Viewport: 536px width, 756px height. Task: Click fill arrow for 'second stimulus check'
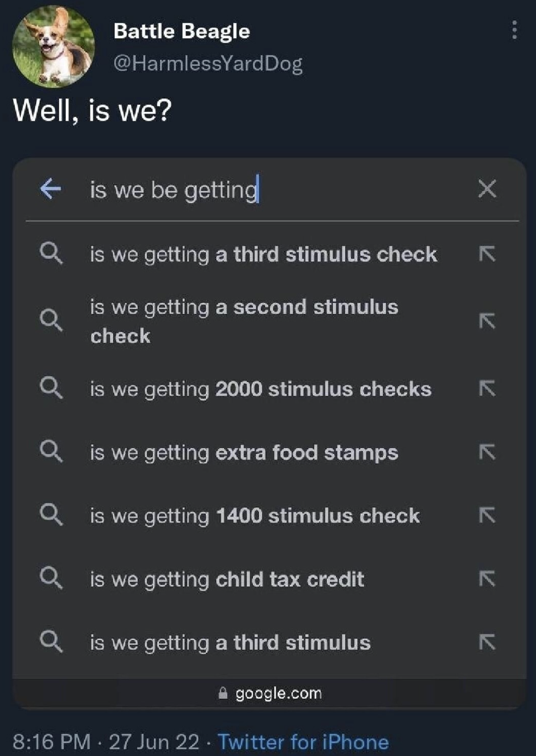487,321
